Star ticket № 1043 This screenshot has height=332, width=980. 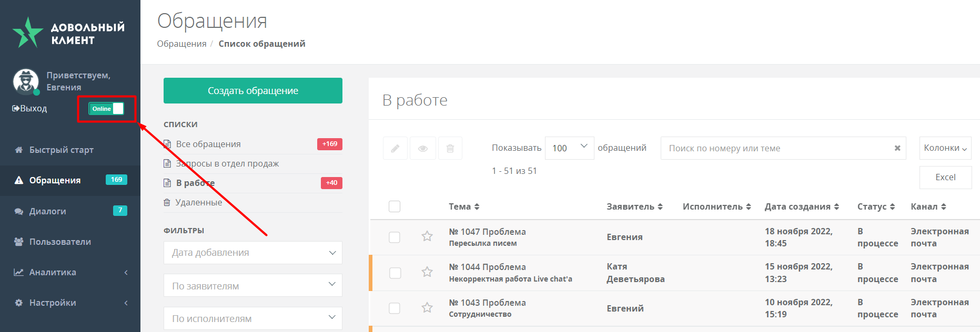tap(427, 307)
